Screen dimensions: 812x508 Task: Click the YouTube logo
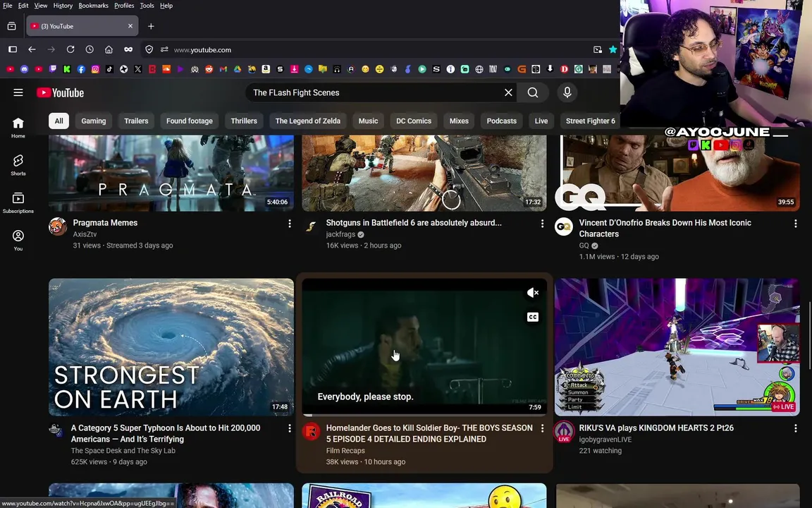60,93
